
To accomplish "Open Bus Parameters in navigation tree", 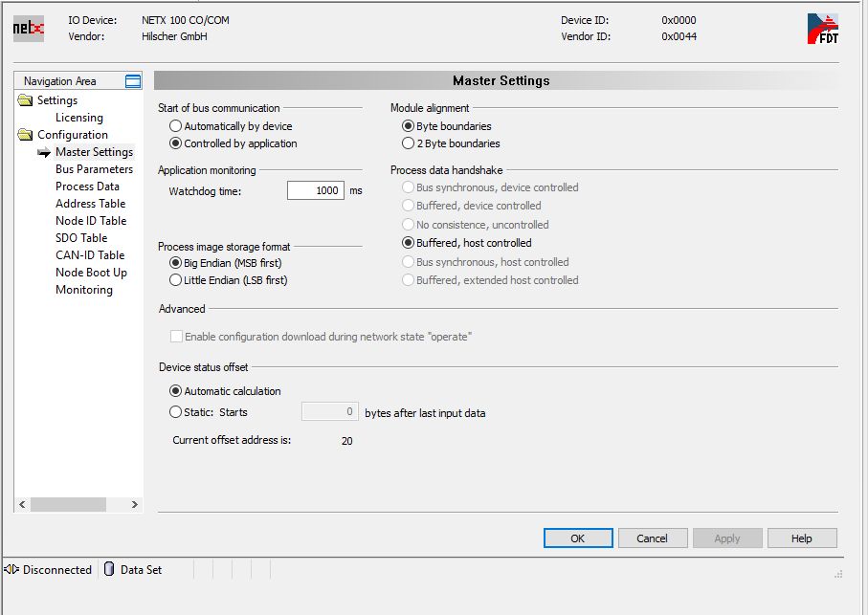I will 94,169.
